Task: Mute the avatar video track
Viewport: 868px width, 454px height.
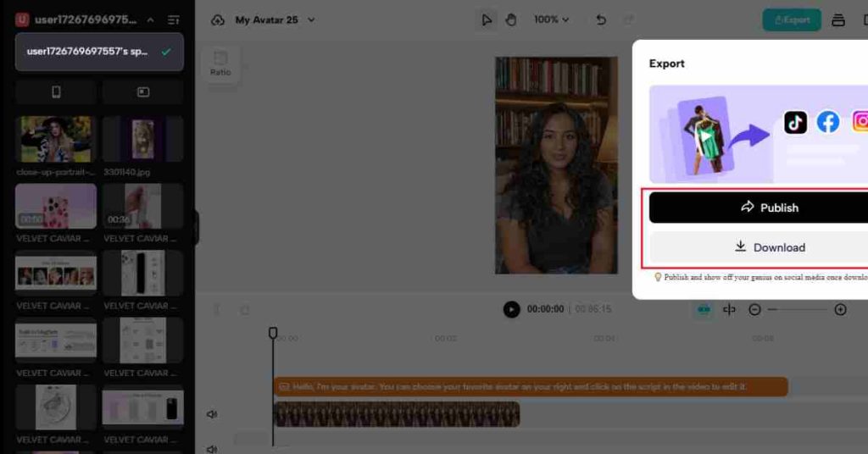Action: (x=212, y=414)
